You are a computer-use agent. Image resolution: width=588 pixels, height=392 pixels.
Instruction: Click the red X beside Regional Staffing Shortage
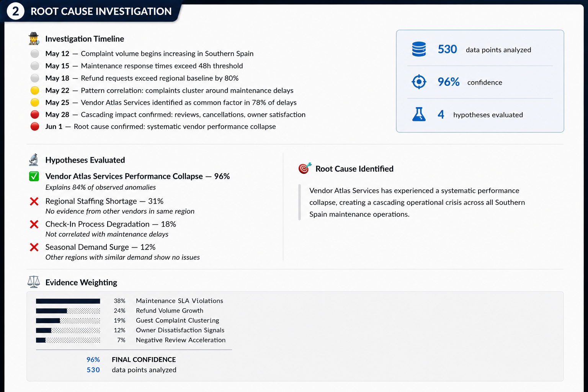point(34,201)
